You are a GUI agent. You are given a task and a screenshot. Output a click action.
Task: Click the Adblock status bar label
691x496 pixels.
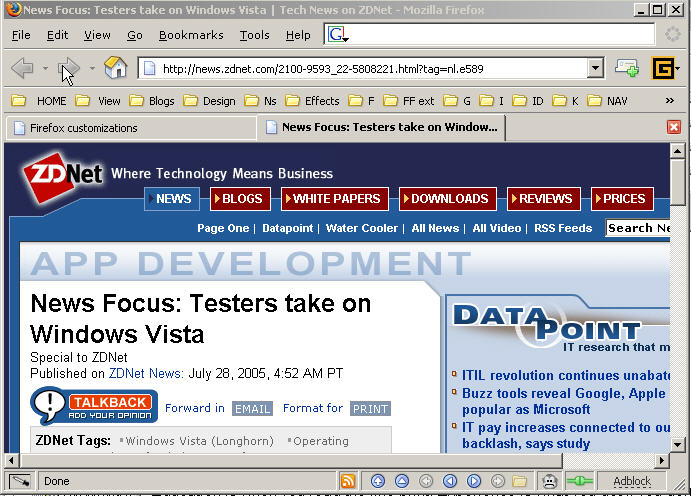click(632, 481)
